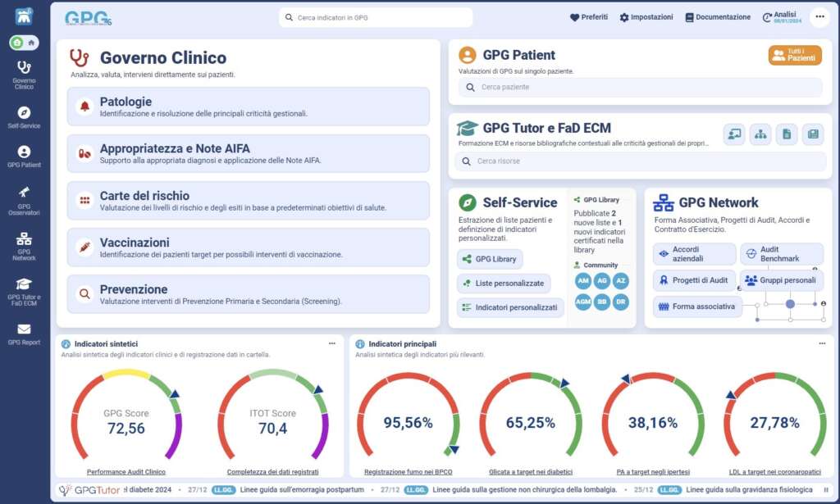This screenshot has height=504, width=840.
Task: Pause the news ticker at the bottom
Action: coord(827,490)
